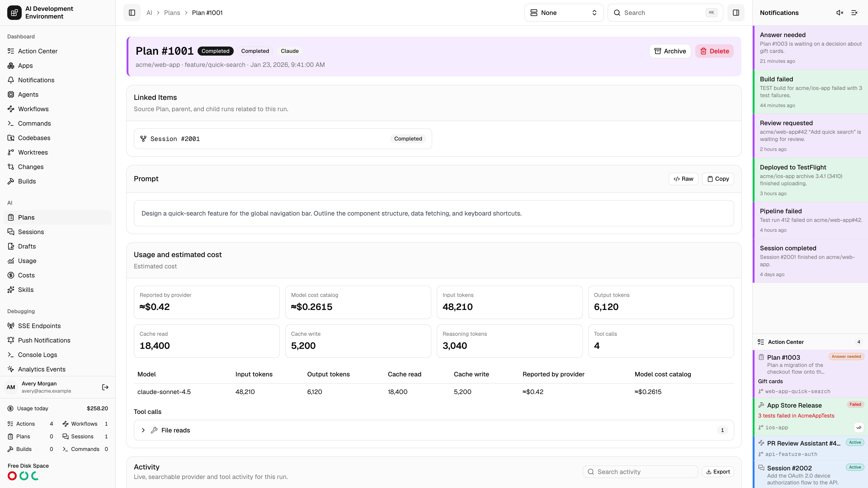Expand the File reads tool call row
The image size is (868, 488).
point(434,430)
